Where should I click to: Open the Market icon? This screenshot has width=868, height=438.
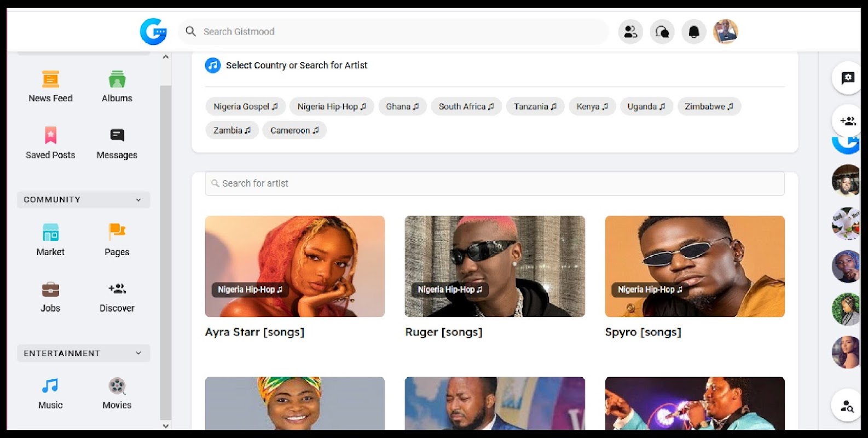click(50, 233)
